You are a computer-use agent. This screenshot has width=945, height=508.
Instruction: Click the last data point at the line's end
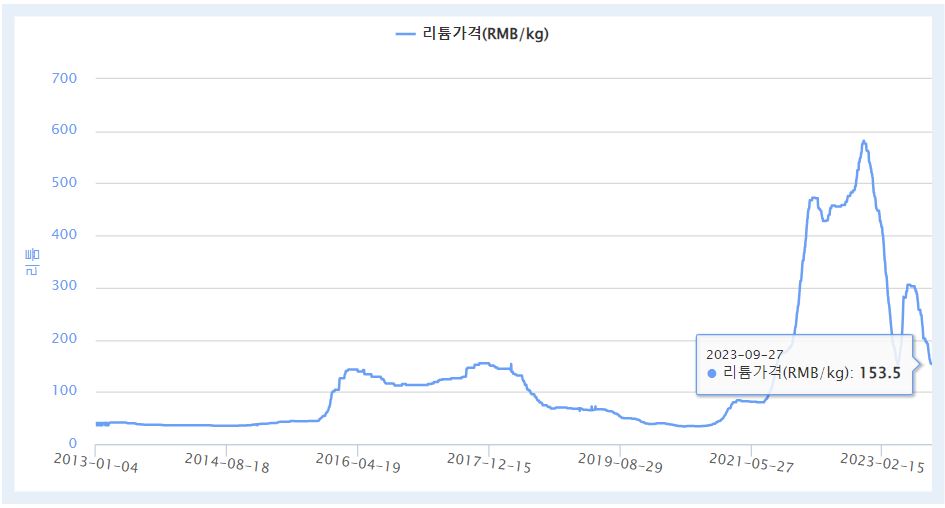pyautogui.click(x=931, y=364)
